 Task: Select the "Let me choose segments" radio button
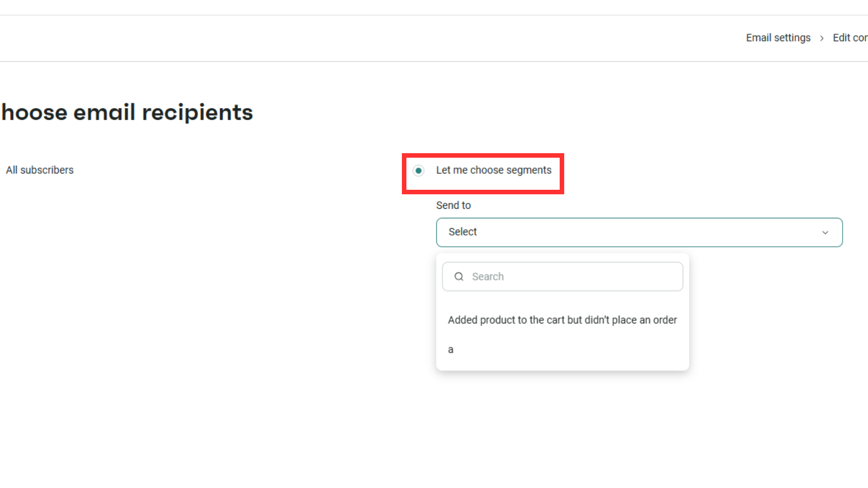coord(419,170)
